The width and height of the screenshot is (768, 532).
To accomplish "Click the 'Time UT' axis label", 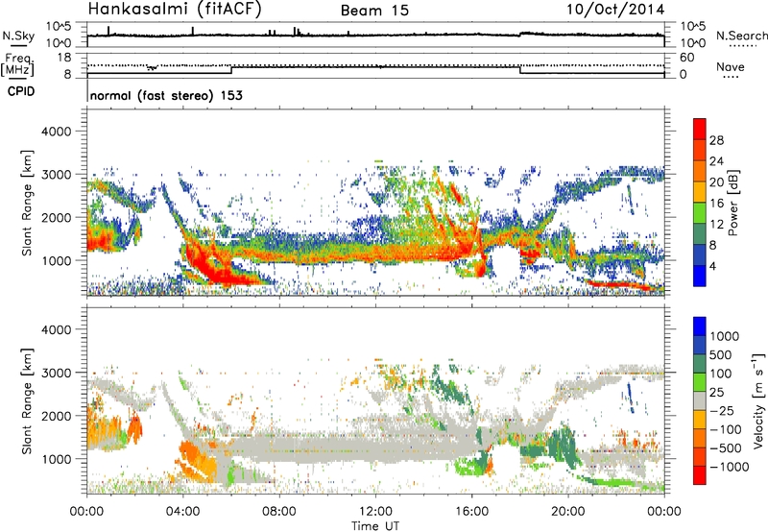I will point(375,526).
